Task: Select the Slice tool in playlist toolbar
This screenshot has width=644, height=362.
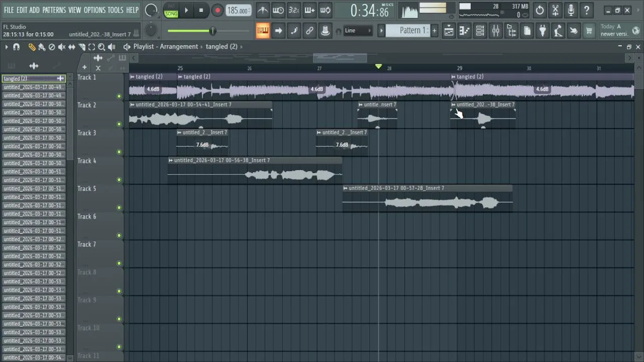Action: [82, 47]
